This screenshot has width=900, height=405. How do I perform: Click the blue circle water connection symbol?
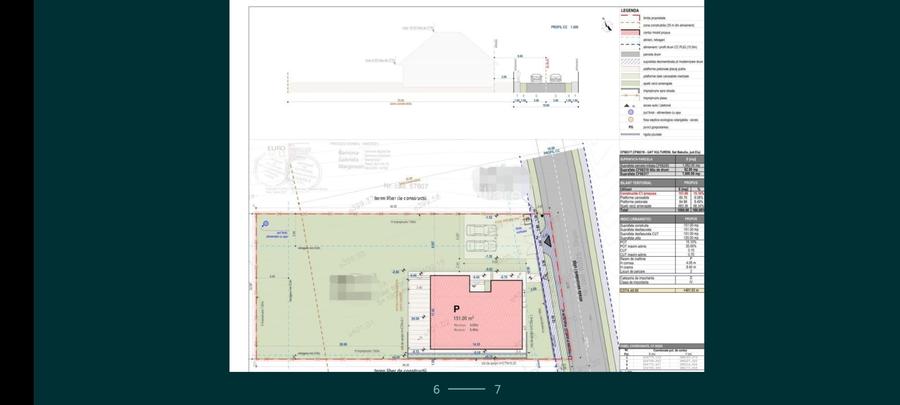tap(265, 225)
